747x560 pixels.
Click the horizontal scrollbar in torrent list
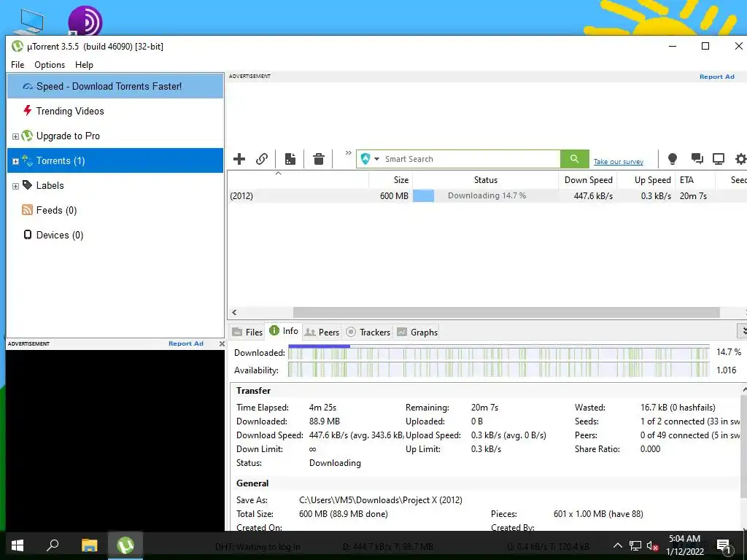[x=506, y=312]
